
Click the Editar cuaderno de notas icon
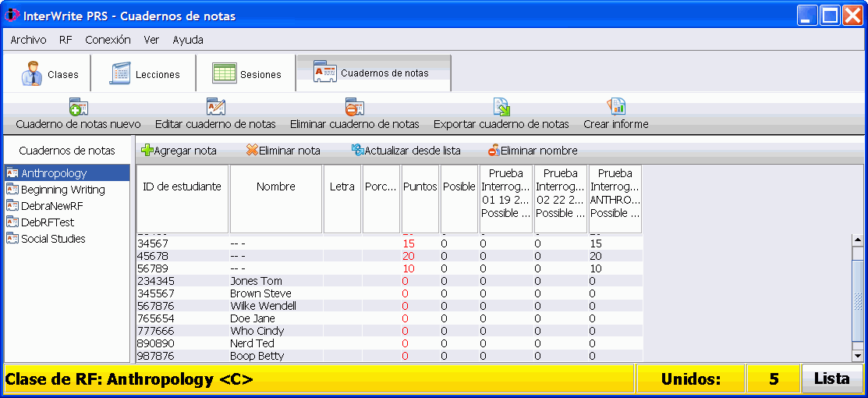[x=215, y=106]
